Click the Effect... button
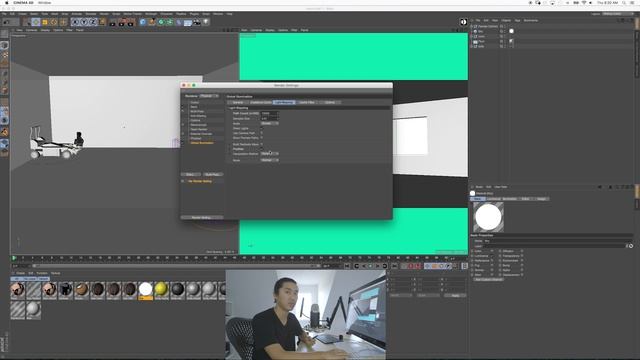 [x=190, y=174]
